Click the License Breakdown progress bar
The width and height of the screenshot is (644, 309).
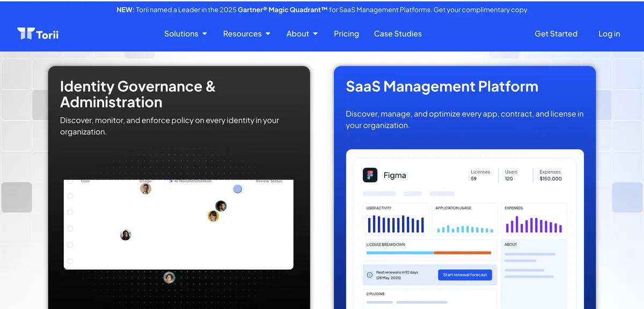(x=428, y=253)
